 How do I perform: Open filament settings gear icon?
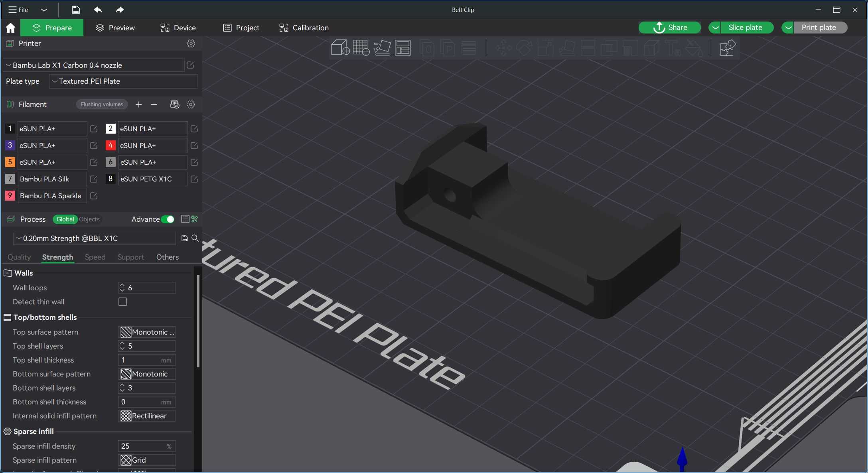point(191,104)
